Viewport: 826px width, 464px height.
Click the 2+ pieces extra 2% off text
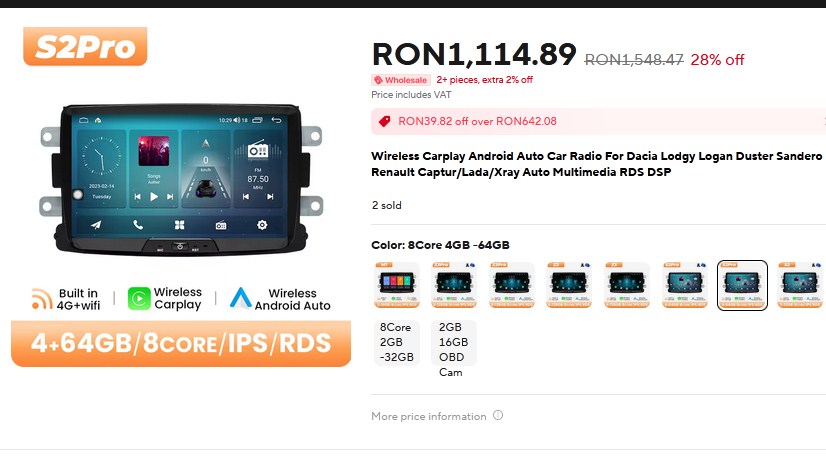point(485,80)
